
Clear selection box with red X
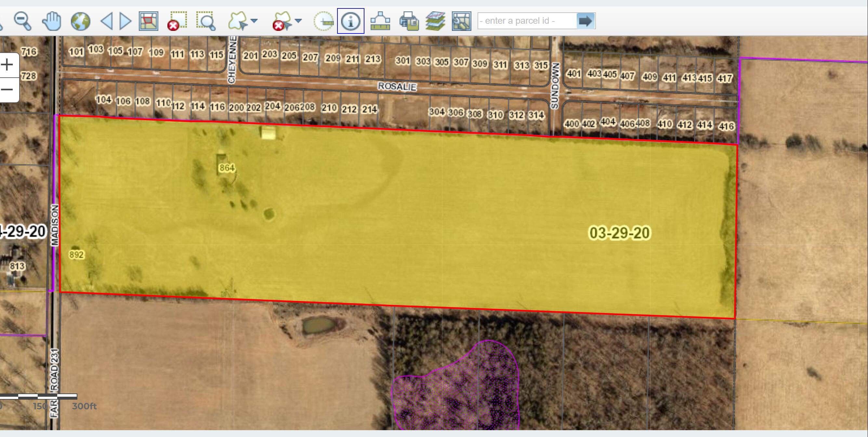[177, 21]
